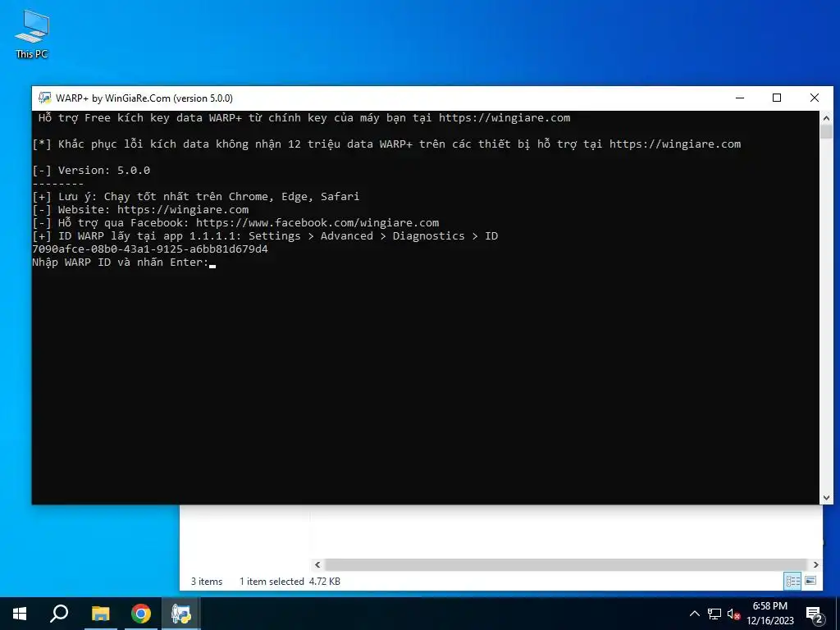Click the WARP ID string 7090afce-08b0-43a1-9125-a6bb81d679d4
This screenshot has width=840, height=630.
[x=150, y=249]
